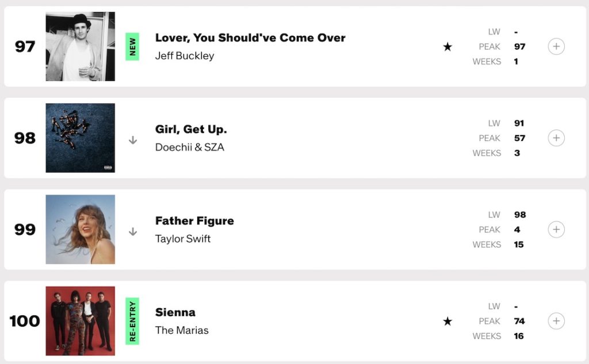Open the Taylor Swift artist link

(183, 239)
